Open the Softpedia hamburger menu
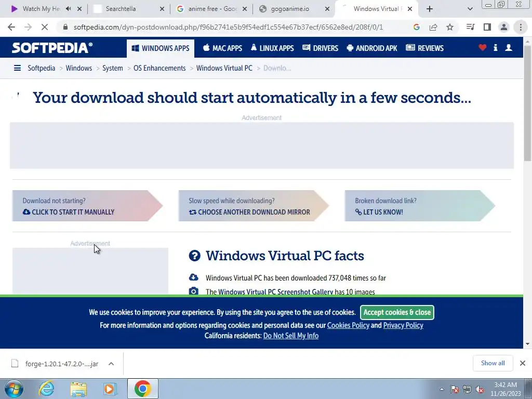The height and width of the screenshot is (399, 532). coord(17,68)
